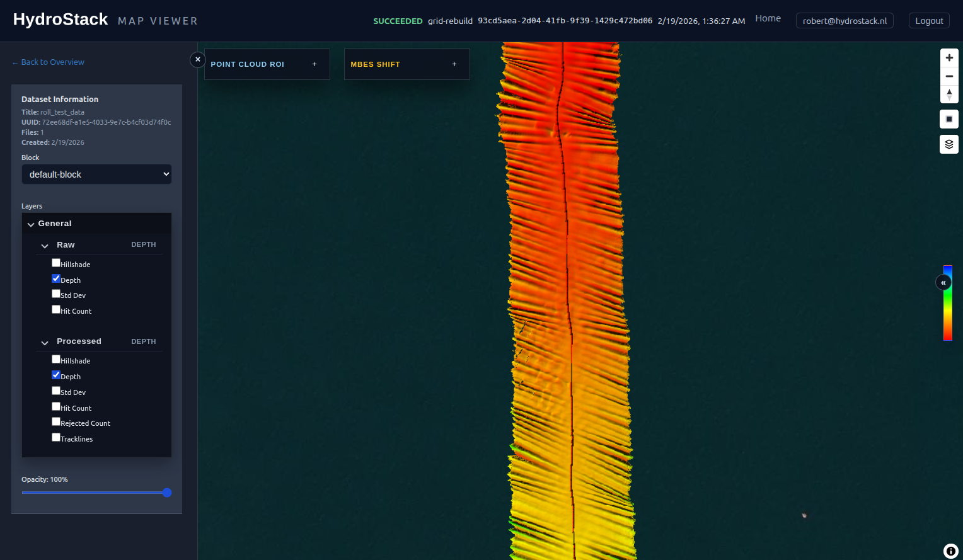Open the info icon at bottom right
The image size is (963, 560).
(x=951, y=550)
